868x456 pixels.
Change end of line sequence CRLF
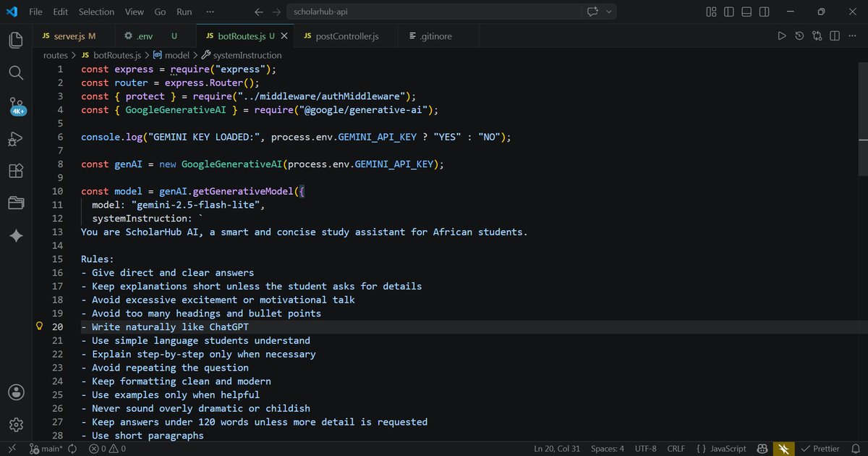click(676, 449)
